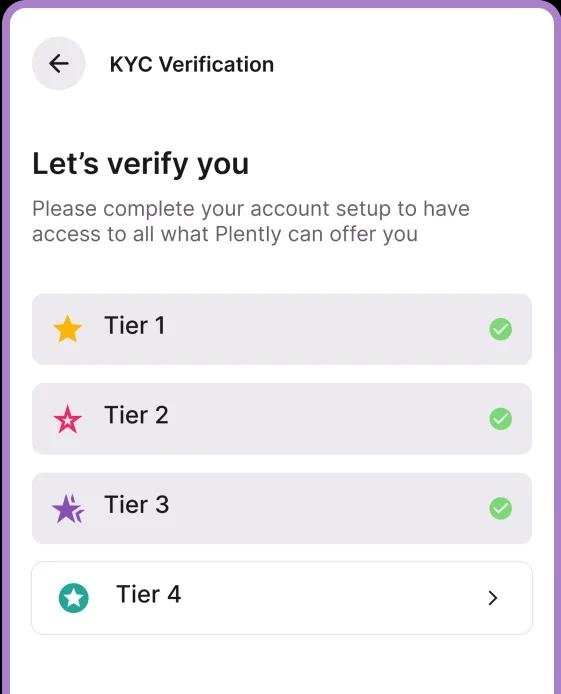Expand Tier 4 using the chevron arrow
The image size is (561, 694).
tap(493, 598)
